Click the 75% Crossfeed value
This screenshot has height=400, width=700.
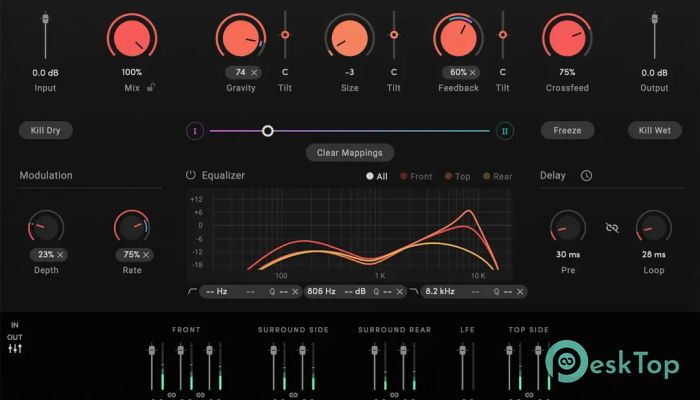point(567,72)
